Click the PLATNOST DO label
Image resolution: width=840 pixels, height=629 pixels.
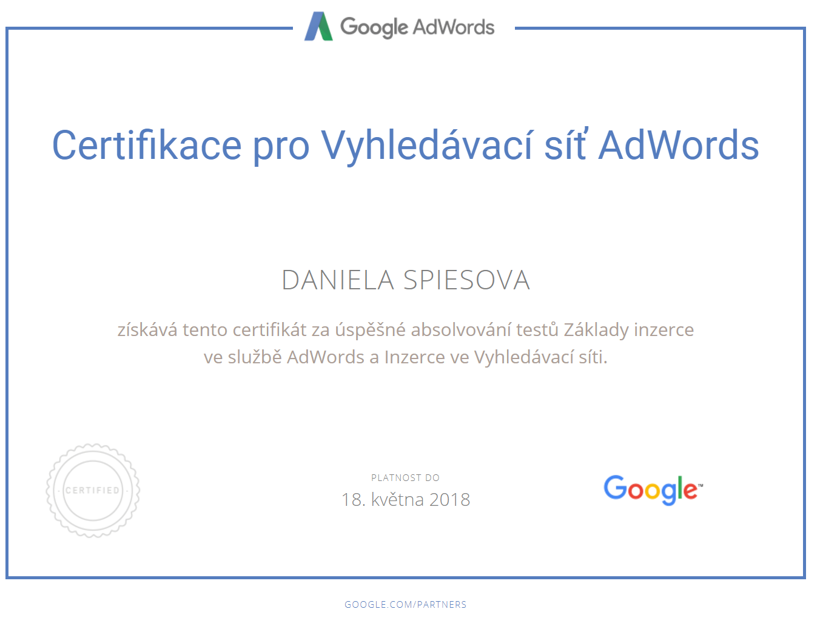pos(405,478)
